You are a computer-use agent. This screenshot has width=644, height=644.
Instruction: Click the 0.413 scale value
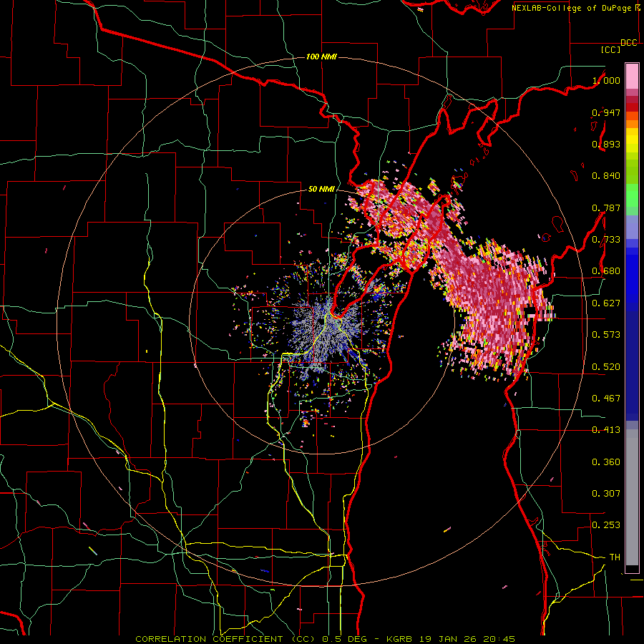(606, 430)
